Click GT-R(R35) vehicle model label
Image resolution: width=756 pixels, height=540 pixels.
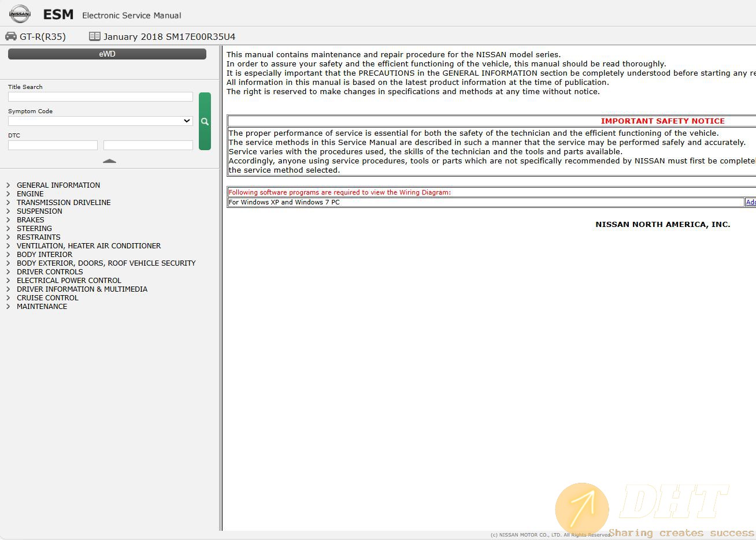[43, 36]
